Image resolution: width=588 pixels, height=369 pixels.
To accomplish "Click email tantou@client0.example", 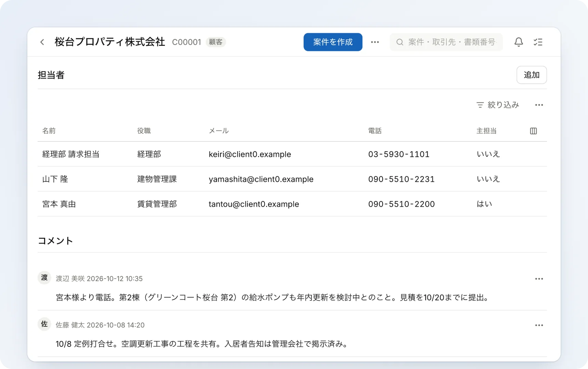I will click(x=254, y=204).
